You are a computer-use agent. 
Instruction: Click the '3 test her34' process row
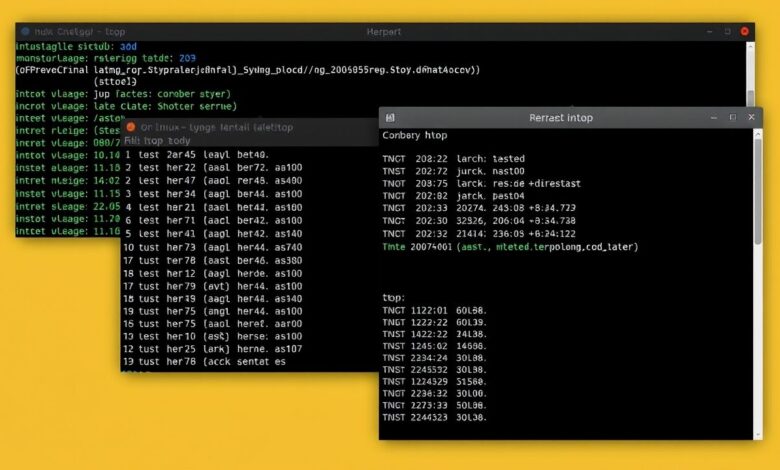tap(213, 194)
